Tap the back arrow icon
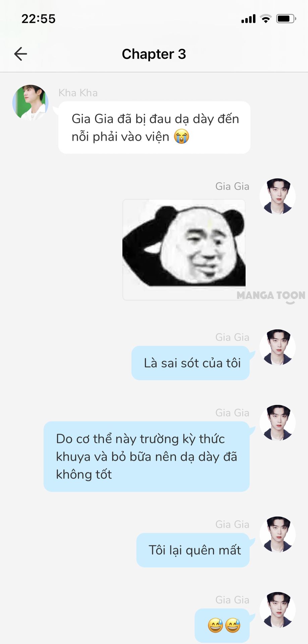The image size is (308, 644). [x=20, y=54]
